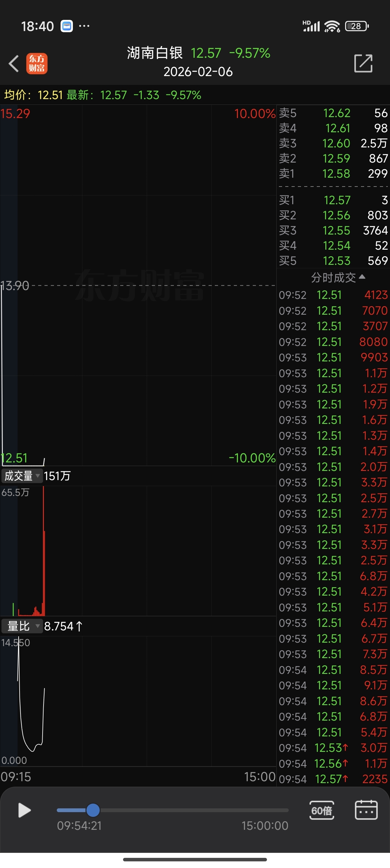The image size is (390, 868).
Task: Start replay with the play button
Action: pos(24,810)
